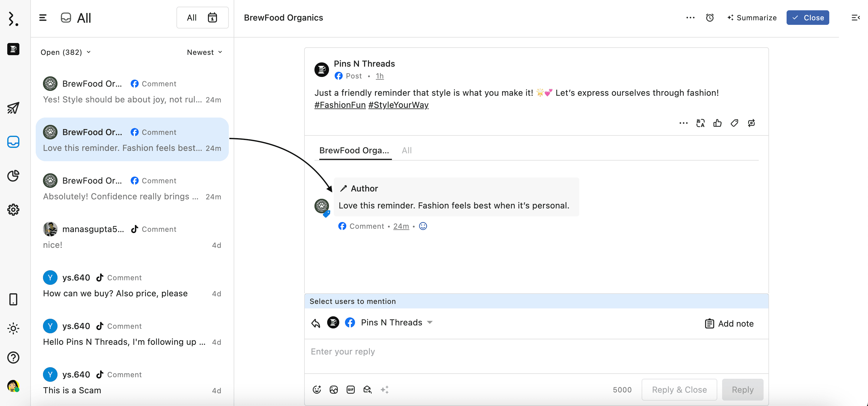The height and width of the screenshot is (406, 868).
Task: Click the AI assist sparkle icon
Action: click(384, 389)
